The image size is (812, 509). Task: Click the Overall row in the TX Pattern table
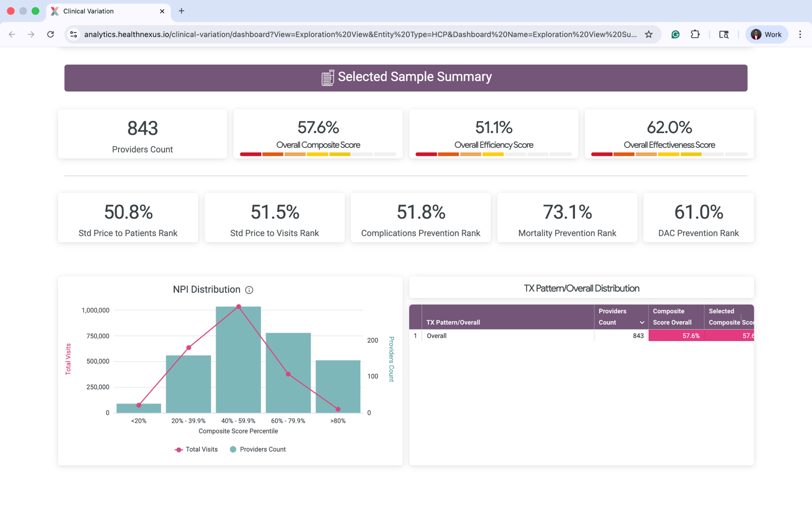tap(436, 336)
